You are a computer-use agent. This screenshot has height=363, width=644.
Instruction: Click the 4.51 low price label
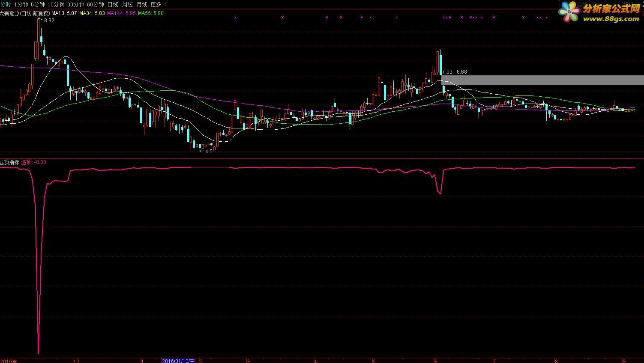210,152
